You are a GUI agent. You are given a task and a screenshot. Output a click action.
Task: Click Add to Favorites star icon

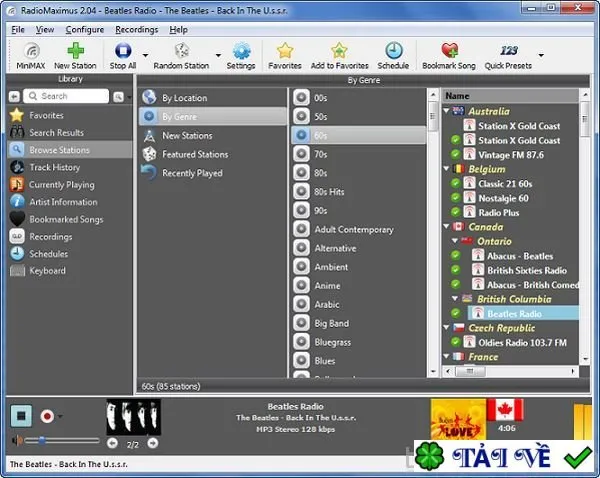[x=339, y=51]
